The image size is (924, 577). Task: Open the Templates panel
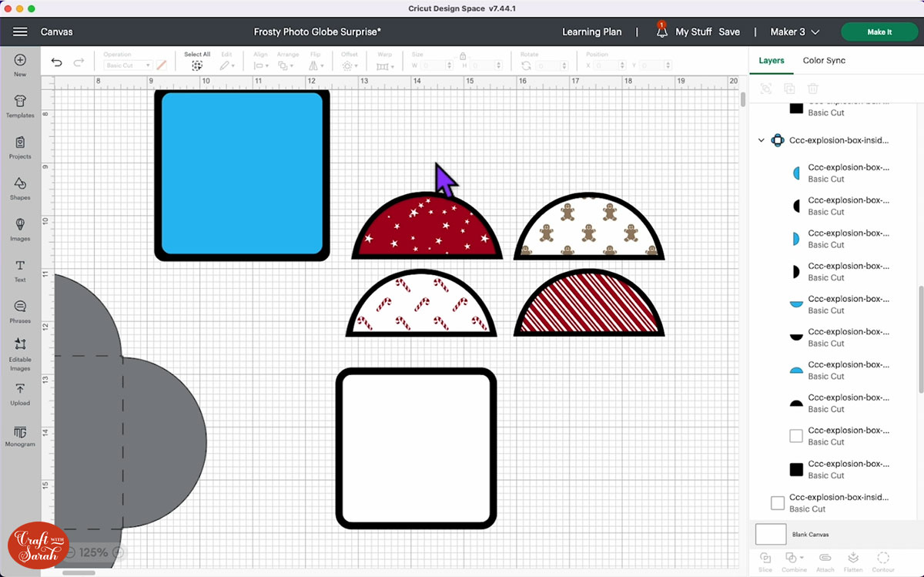point(20,106)
